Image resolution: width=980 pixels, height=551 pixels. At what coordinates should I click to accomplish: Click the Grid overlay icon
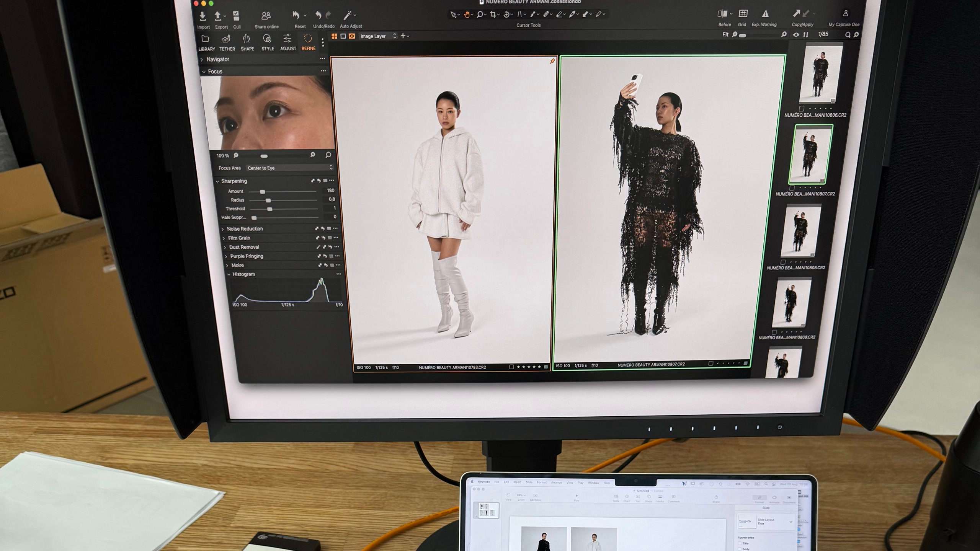[743, 14]
